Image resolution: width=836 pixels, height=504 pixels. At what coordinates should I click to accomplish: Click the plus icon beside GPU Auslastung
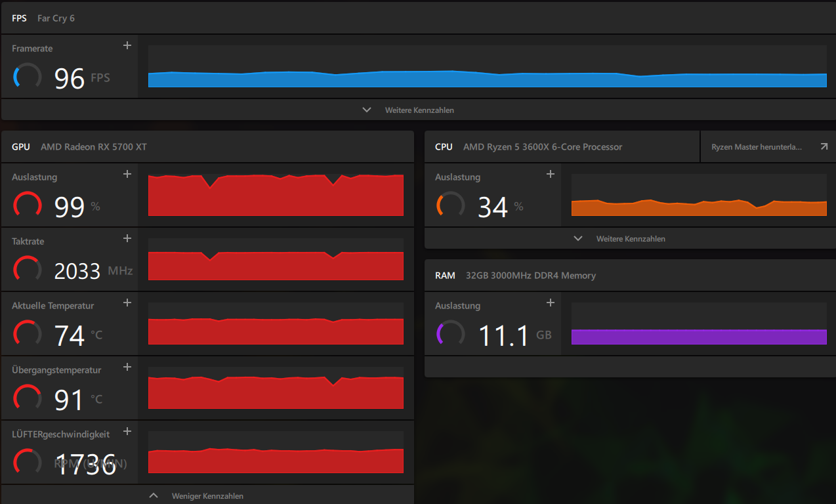pos(127,174)
